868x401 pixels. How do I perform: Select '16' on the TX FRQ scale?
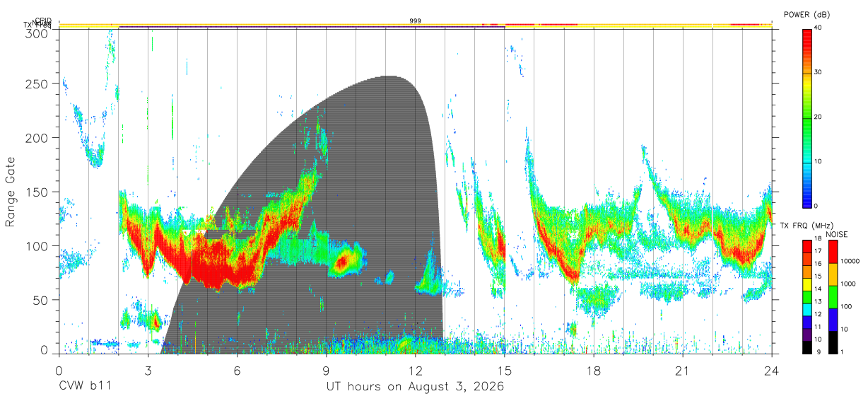[819, 264]
